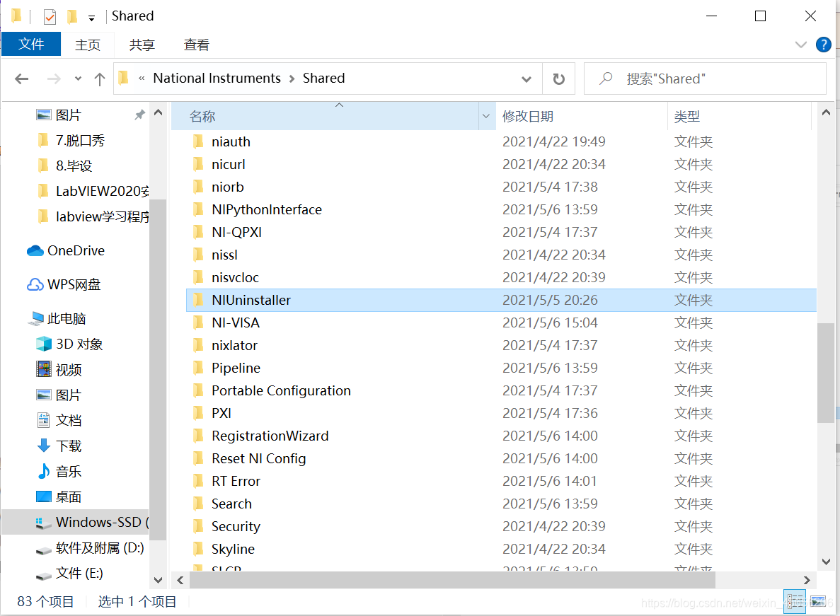This screenshot has width=840, height=616.
Task: Click scroll right arrow of file list
Action: click(807, 580)
